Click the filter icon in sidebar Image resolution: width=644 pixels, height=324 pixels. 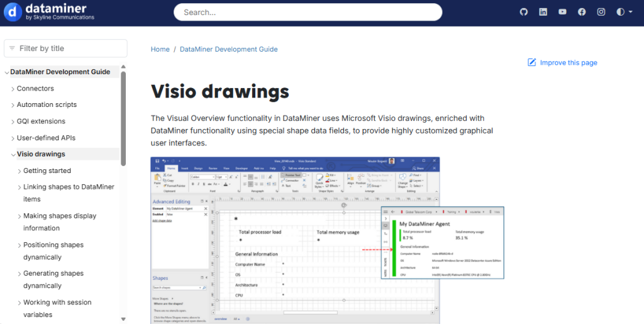click(x=11, y=48)
